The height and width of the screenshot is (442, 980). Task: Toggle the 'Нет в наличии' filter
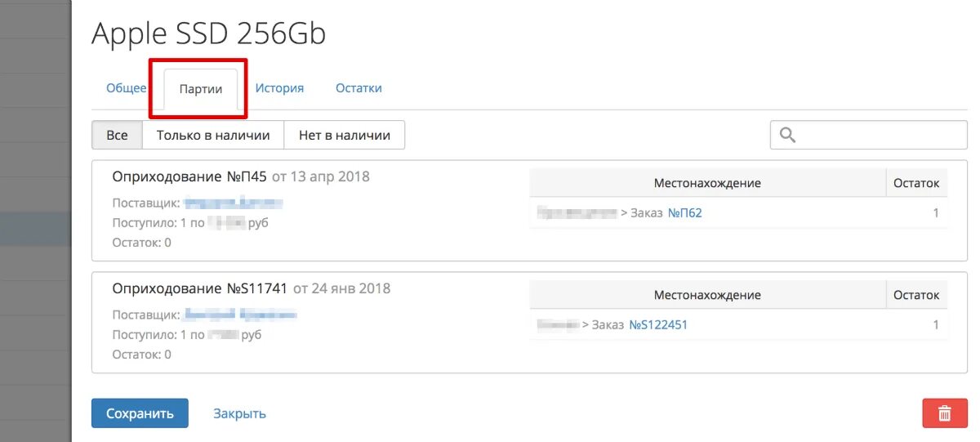344,136
